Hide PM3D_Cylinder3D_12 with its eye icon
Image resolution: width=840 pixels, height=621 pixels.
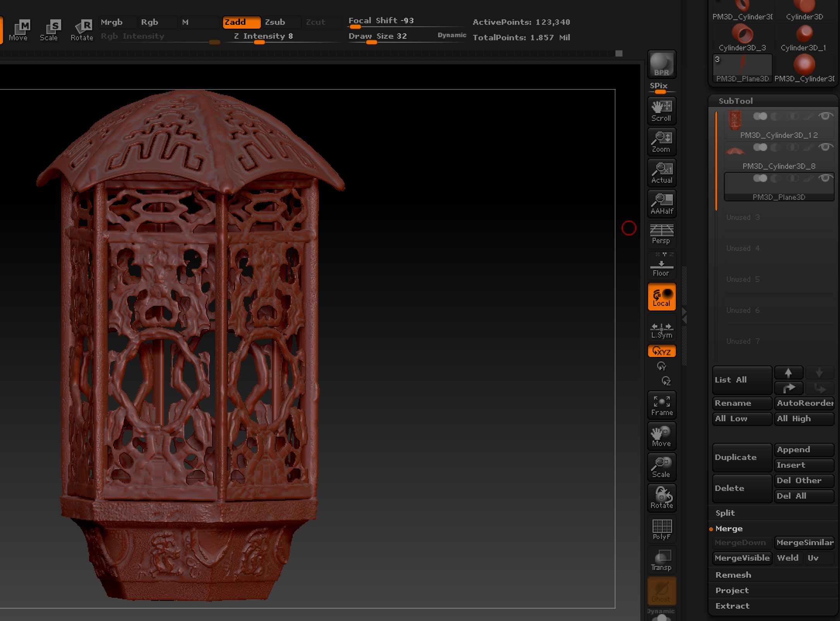pyautogui.click(x=825, y=116)
